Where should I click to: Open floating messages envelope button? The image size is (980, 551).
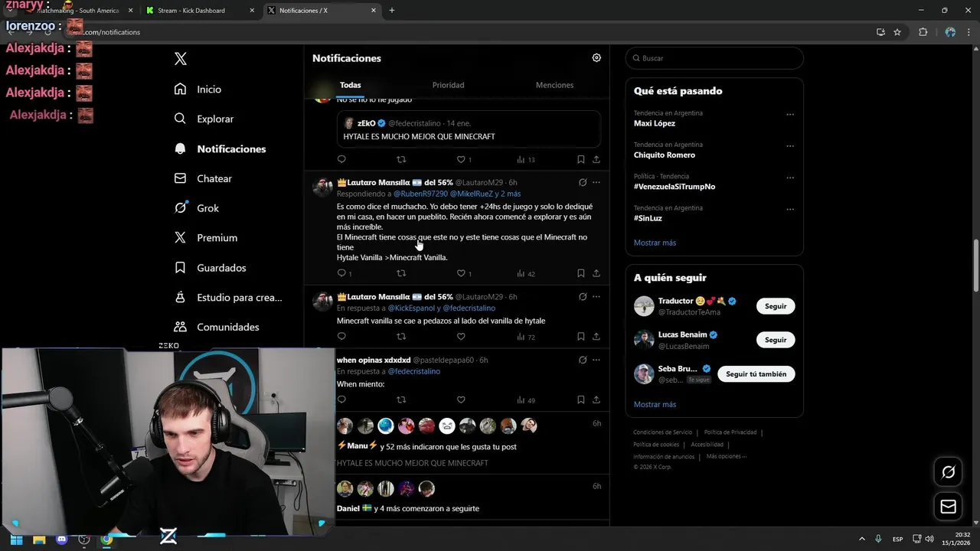(x=948, y=507)
